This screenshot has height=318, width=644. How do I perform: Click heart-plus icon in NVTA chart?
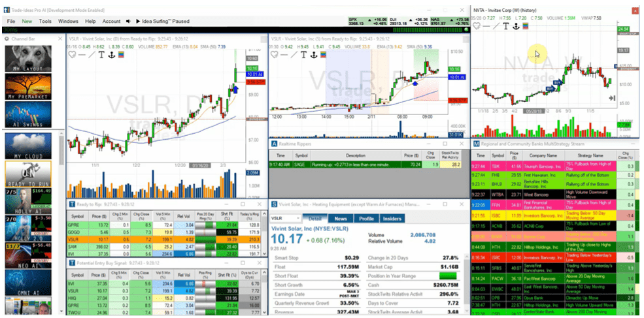[x=477, y=26]
